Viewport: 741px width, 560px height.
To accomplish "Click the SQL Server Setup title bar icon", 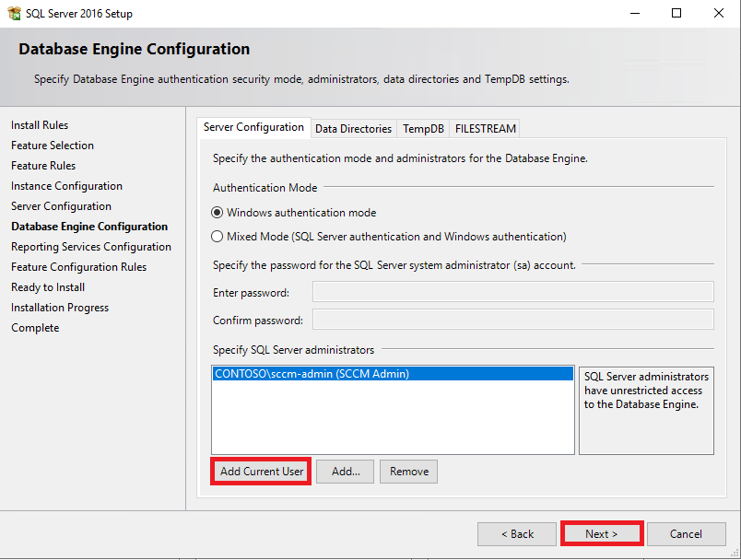I will [x=14, y=13].
